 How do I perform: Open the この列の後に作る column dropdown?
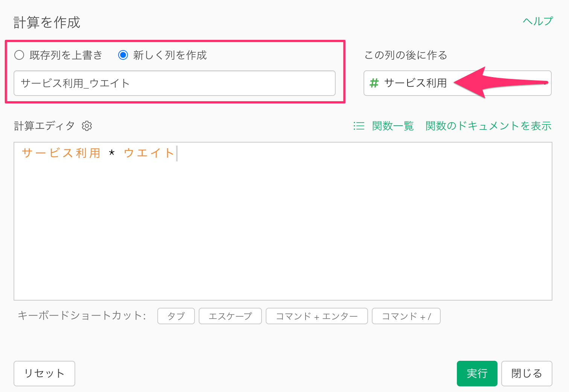(x=457, y=83)
